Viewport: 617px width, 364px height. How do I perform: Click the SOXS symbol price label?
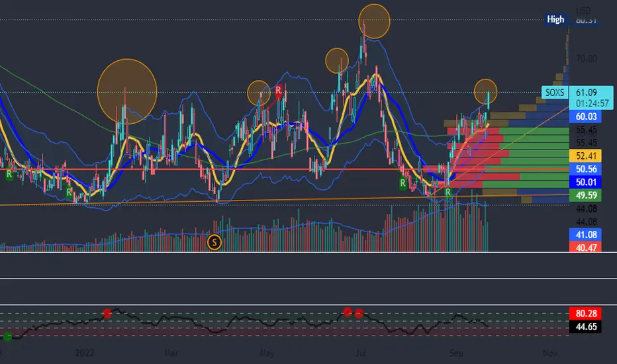[554, 93]
